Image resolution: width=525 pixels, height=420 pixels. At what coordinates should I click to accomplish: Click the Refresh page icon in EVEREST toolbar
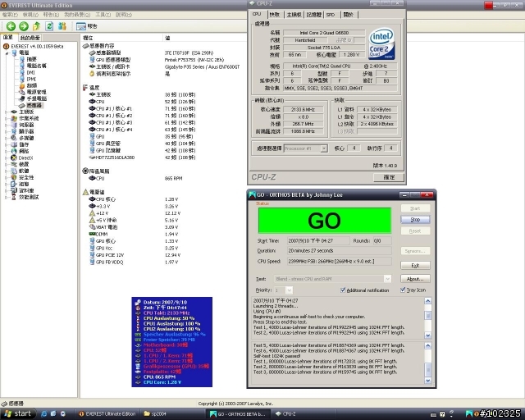click(x=49, y=26)
